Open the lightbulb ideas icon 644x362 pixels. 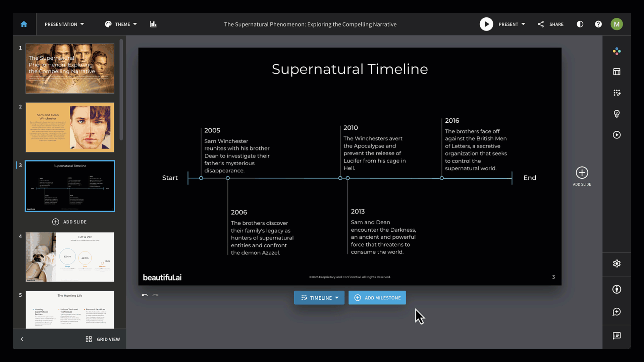click(x=616, y=114)
